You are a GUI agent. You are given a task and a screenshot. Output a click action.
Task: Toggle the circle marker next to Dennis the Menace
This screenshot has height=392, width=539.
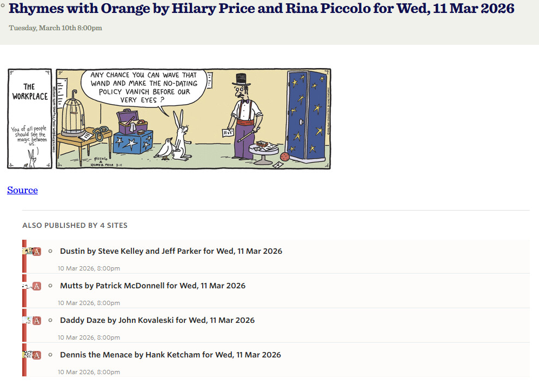click(50, 355)
